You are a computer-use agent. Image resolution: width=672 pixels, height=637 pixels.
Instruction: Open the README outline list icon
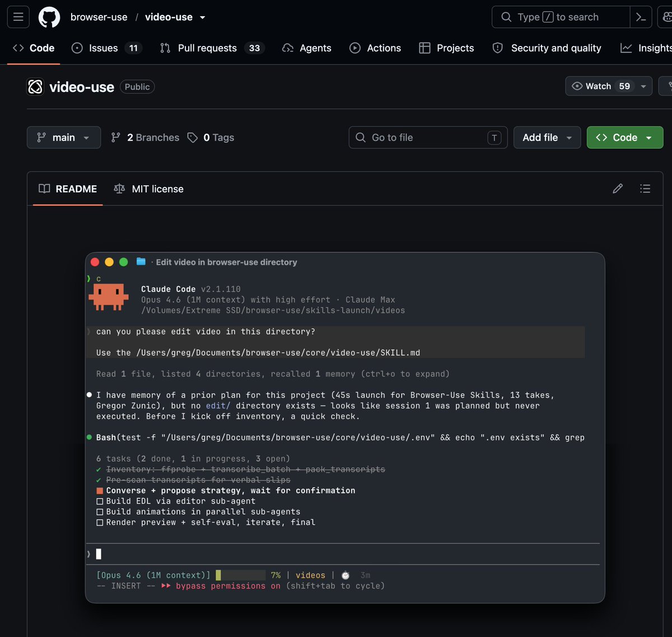click(x=645, y=189)
